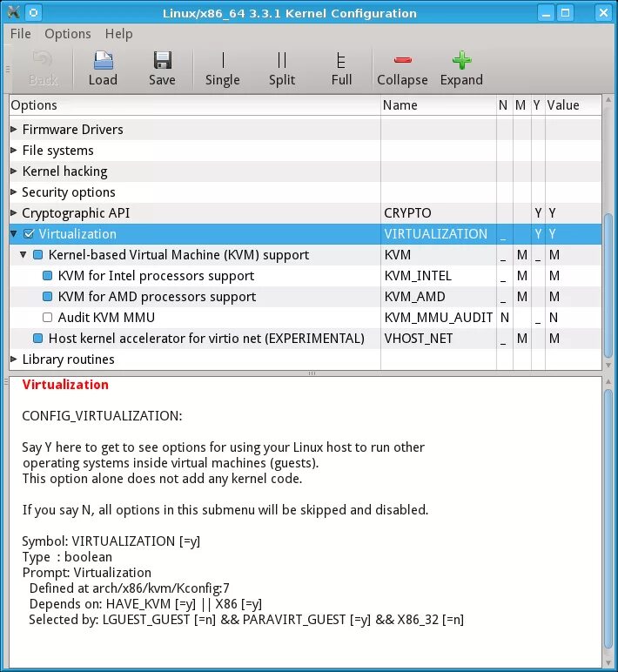The height and width of the screenshot is (672, 618).
Task: Switch to Split view mode
Action: 282,69
